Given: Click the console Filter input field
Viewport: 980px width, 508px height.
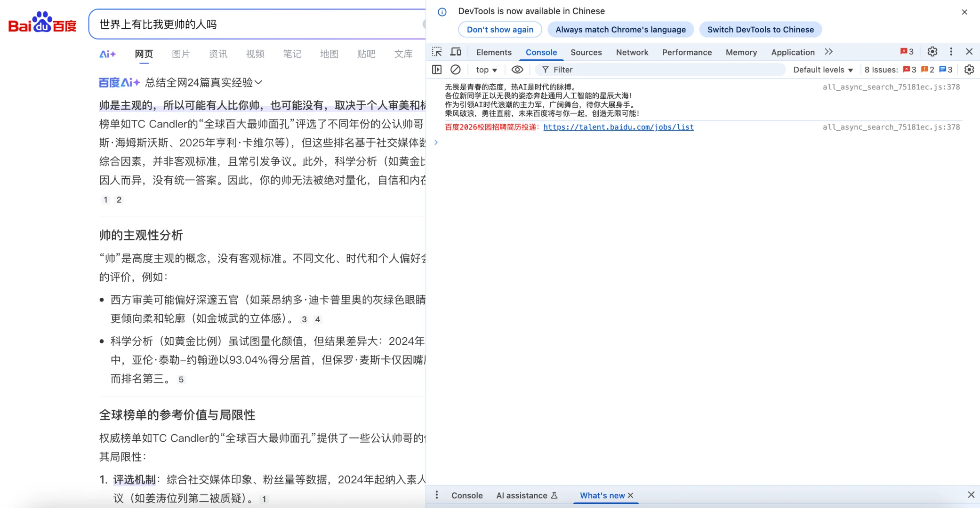Looking at the screenshot, I should 659,70.
